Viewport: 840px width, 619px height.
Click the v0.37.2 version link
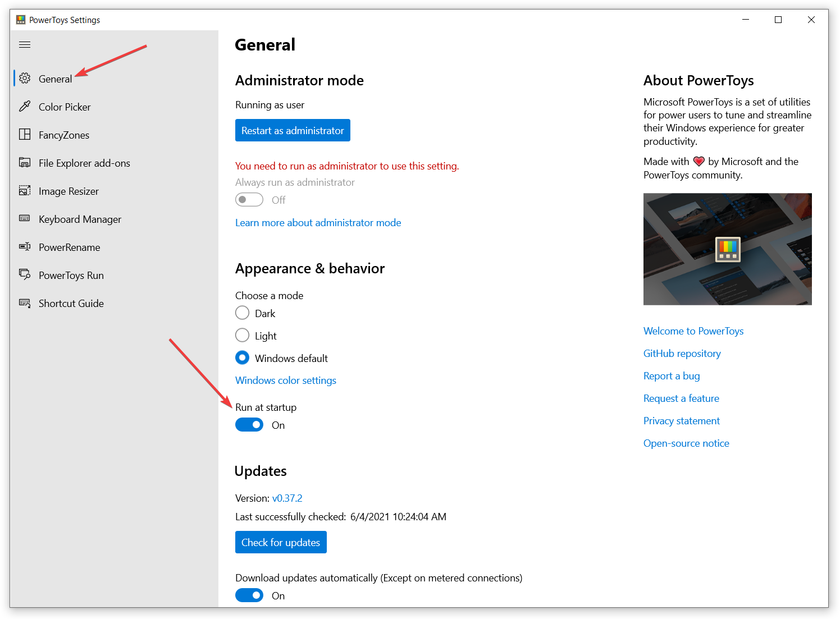pos(287,498)
